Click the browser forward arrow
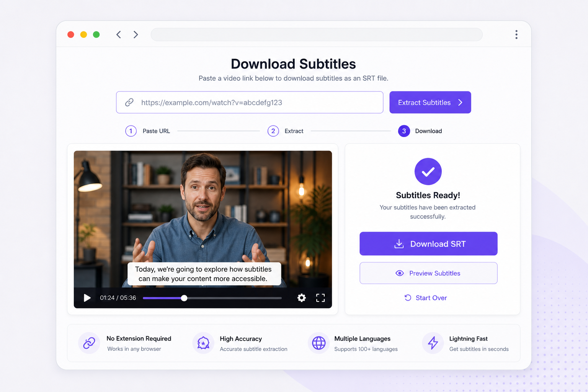The width and height of the screenshot is (588, 392). pyautogui.click(x=136, y=35)
